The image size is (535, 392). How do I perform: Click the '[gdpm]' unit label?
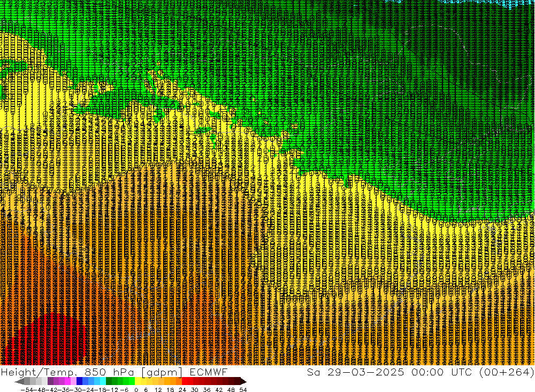coord(163,372)
